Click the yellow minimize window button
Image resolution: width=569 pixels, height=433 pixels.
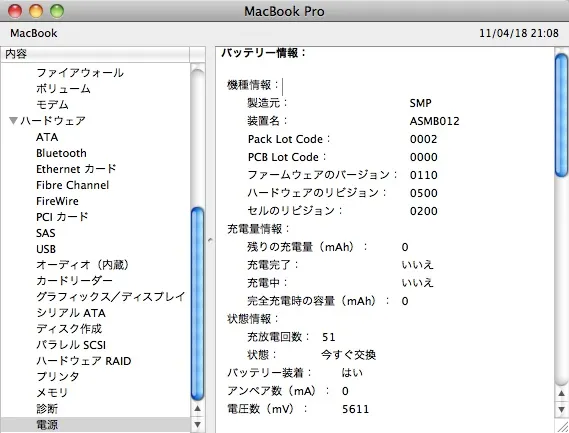click(x=36, y=11)
